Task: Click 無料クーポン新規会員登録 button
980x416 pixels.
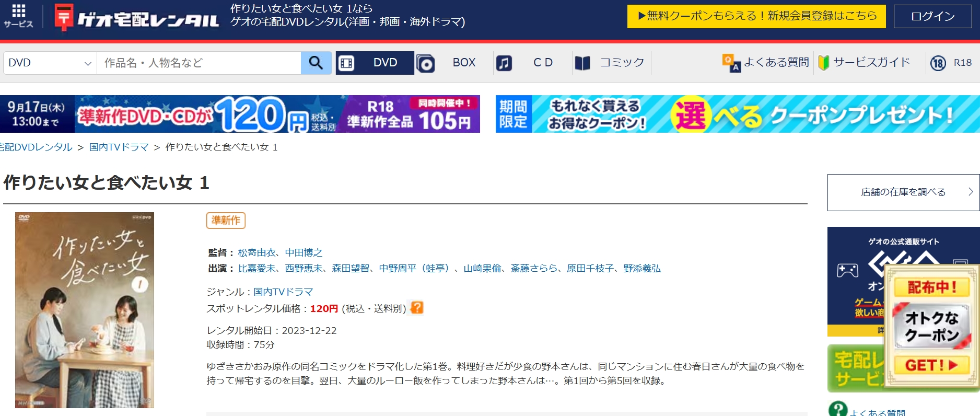Action: (x=756, y=16)
